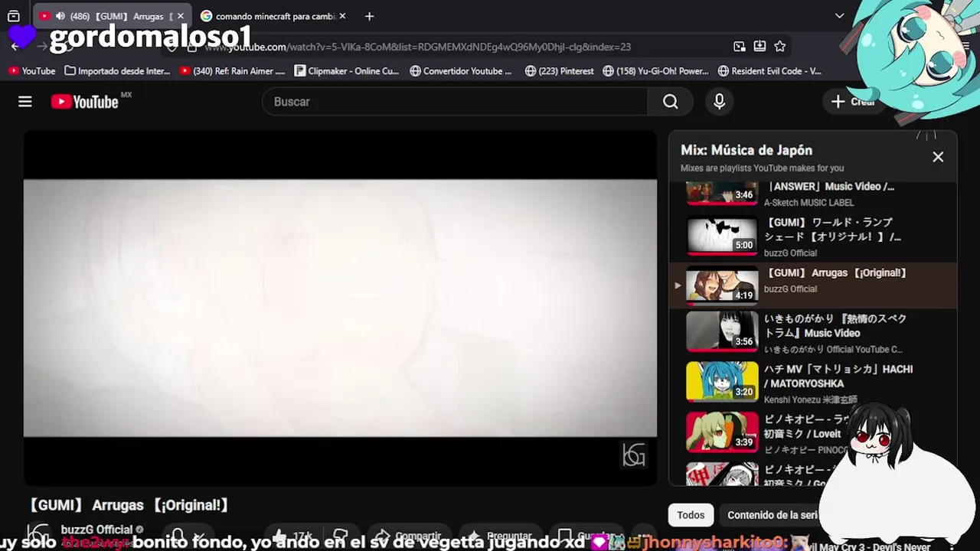Select the Todos filter chip
Viewport: 980px width, 551px height.
coord(691,515)
